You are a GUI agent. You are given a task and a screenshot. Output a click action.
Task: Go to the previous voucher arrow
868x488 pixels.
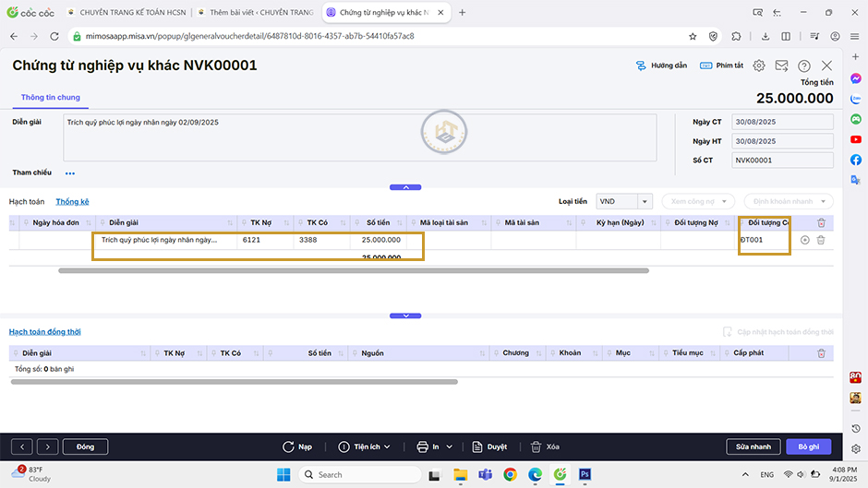(x=23, y=446)
